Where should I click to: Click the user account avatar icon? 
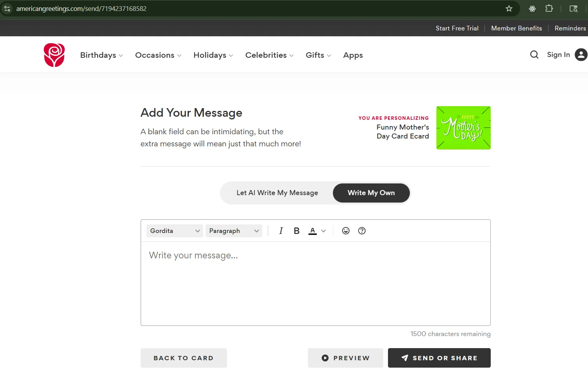click(581, 55)
